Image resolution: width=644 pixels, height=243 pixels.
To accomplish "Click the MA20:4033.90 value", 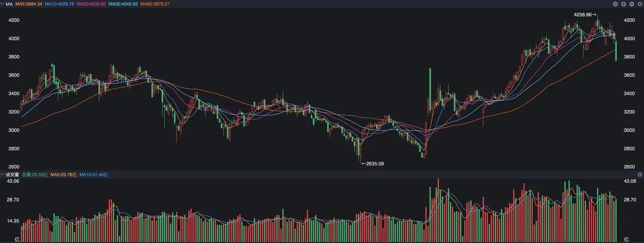I will point(92,4).
